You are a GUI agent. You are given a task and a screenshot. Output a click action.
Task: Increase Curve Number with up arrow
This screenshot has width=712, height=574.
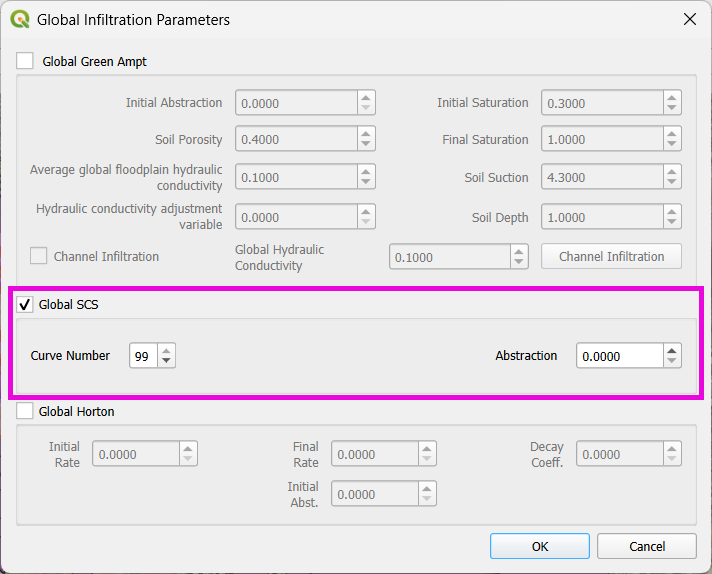[166, 349]
